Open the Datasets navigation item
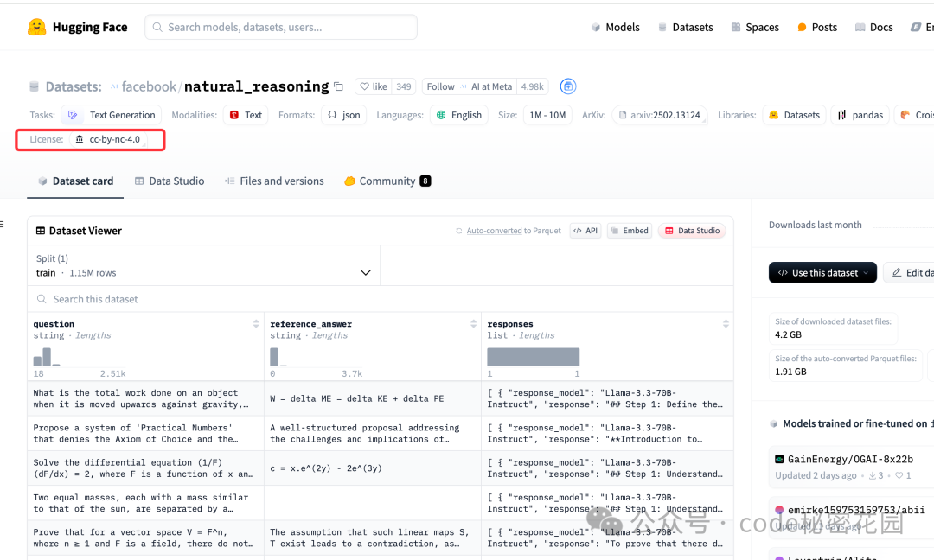The image size is (934, 560). [x=686, y=28]
